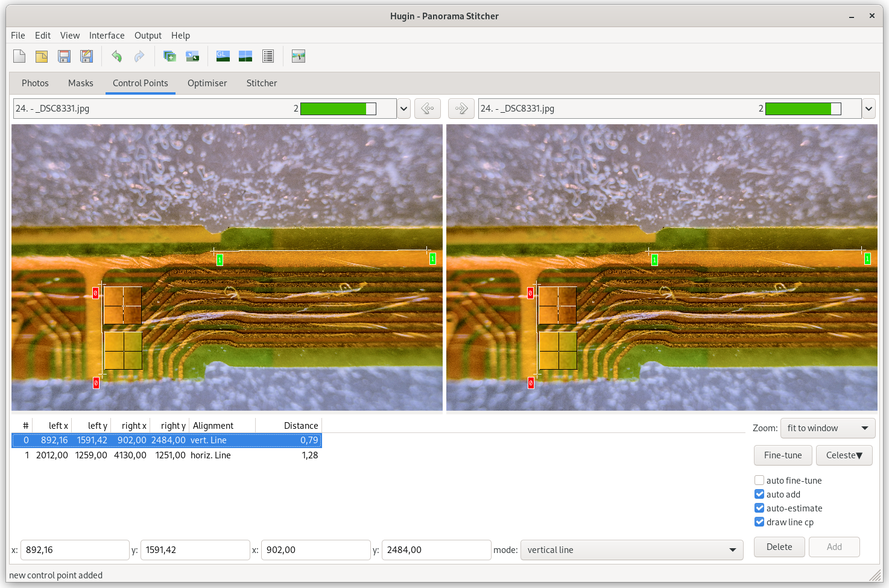Open the GL fast preview window
Image resolution: width=889 pixels, height=588 pixels.
pos(223,56)
